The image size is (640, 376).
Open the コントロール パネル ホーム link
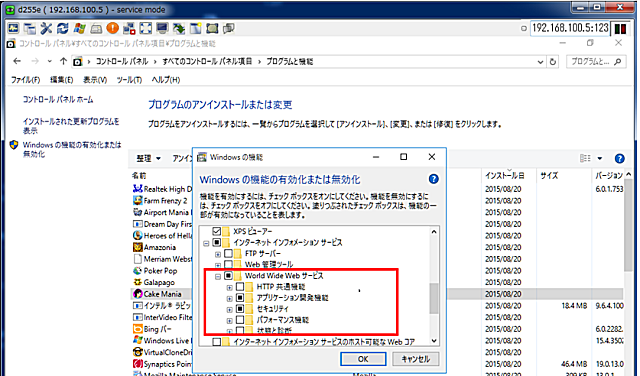58,100
